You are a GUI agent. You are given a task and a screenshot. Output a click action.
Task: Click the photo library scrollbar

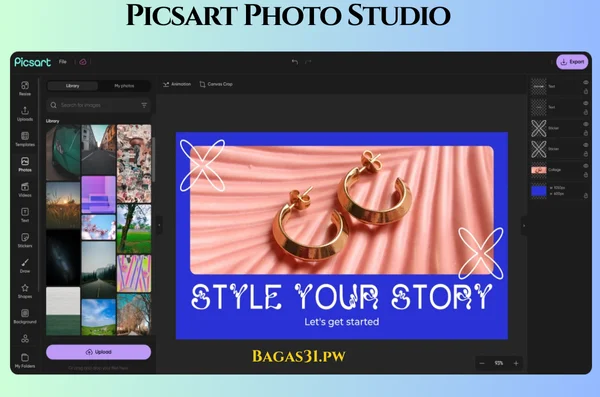(x=153, y=159)
